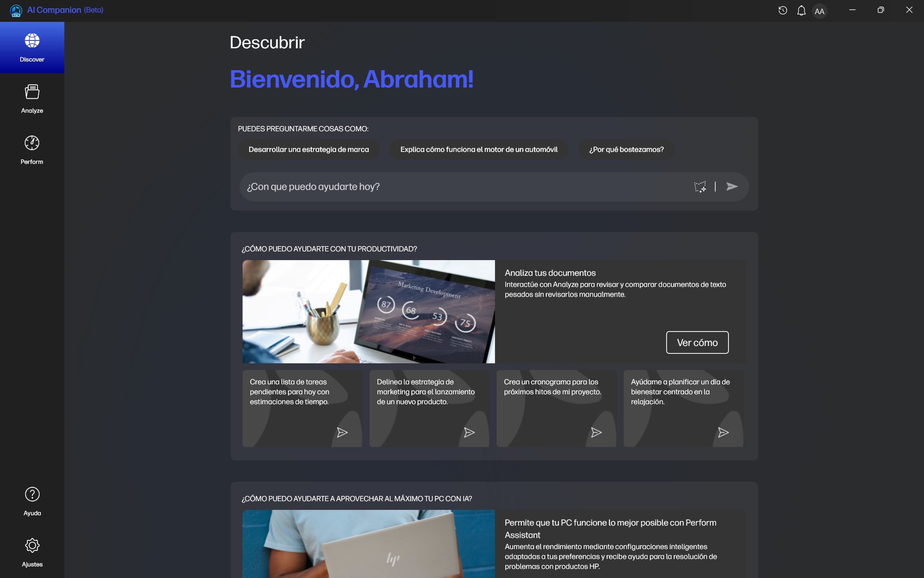924x578 pixels.
Task: Open the HP laptop Perform Assistant thumbnail
Action: coord(368,544)
